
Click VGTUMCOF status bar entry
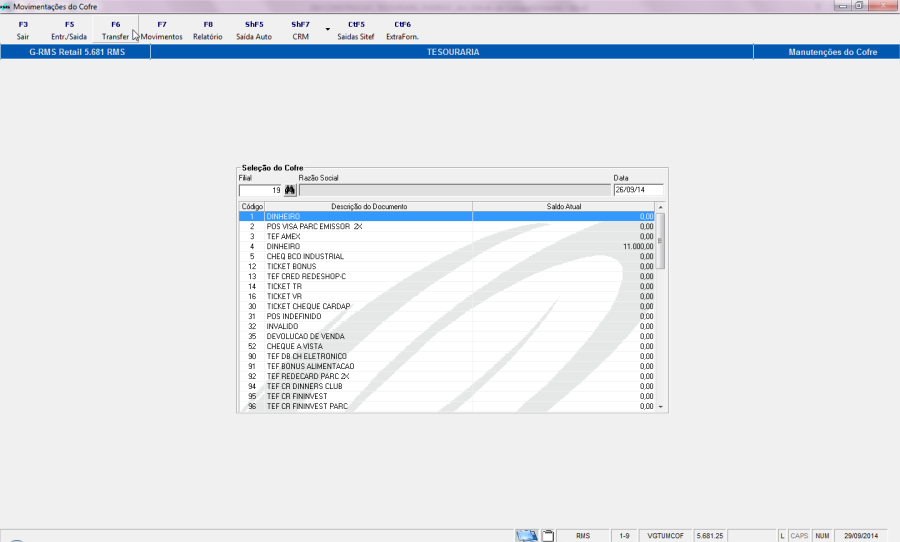pos(666,536)
